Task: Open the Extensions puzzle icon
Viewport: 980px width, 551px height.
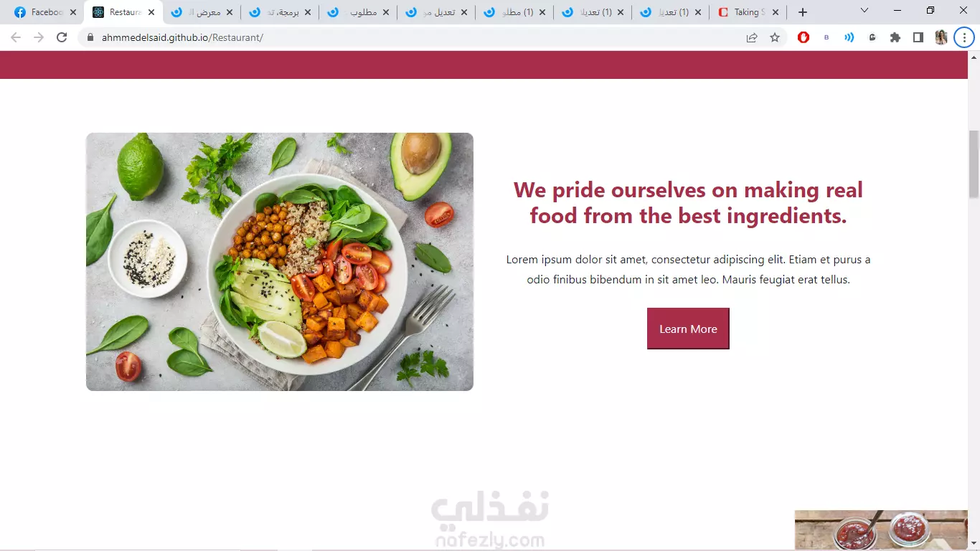Action: 895,37
